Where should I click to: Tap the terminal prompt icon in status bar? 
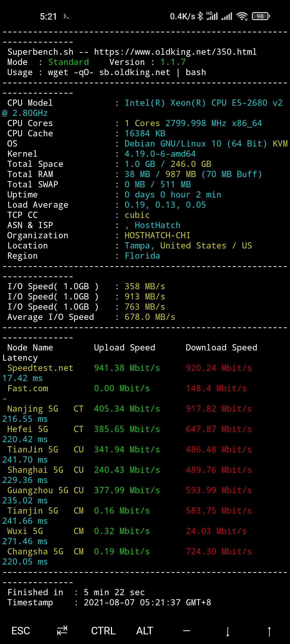(66, 17)
